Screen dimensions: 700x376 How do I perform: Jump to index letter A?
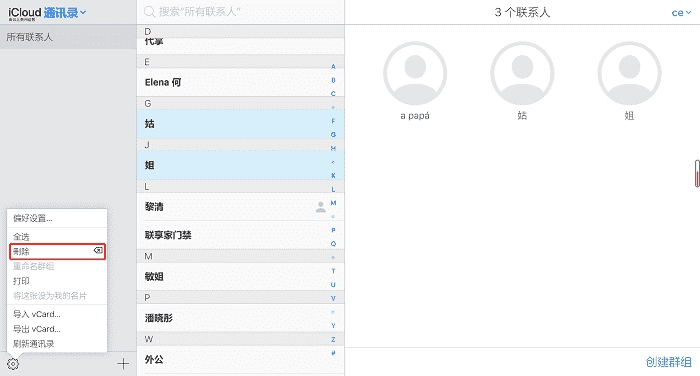click(333, 67)
